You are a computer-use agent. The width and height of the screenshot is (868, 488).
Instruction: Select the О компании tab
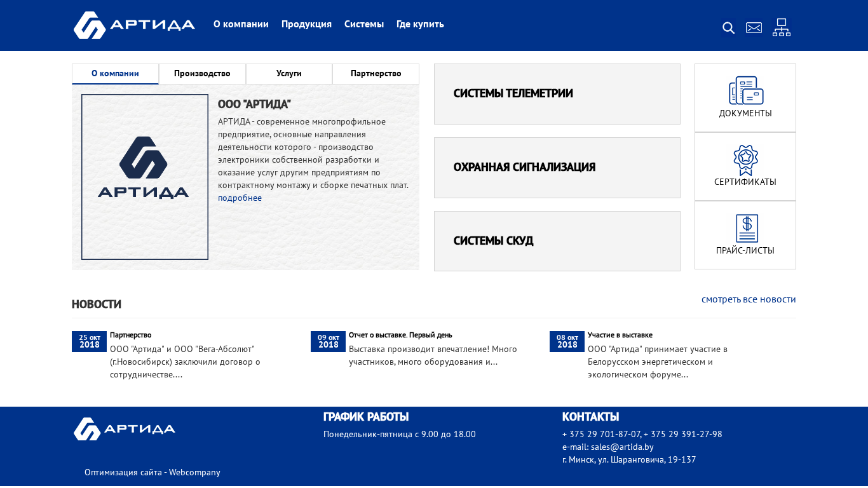tap(115, 74)
